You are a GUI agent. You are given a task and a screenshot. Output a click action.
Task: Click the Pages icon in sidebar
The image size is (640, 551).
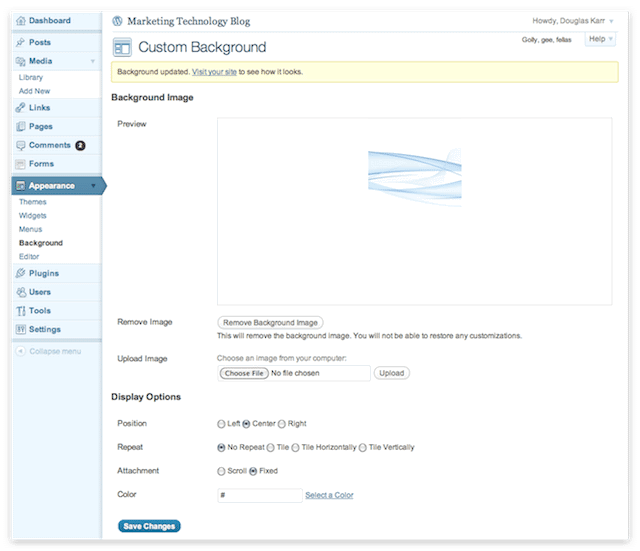20,127
